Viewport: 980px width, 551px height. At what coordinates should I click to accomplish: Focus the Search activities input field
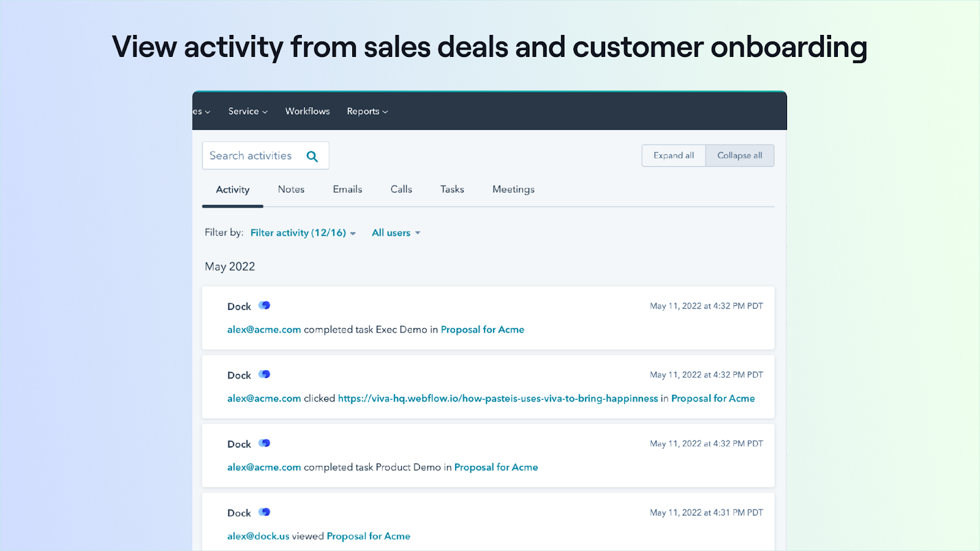252,156
